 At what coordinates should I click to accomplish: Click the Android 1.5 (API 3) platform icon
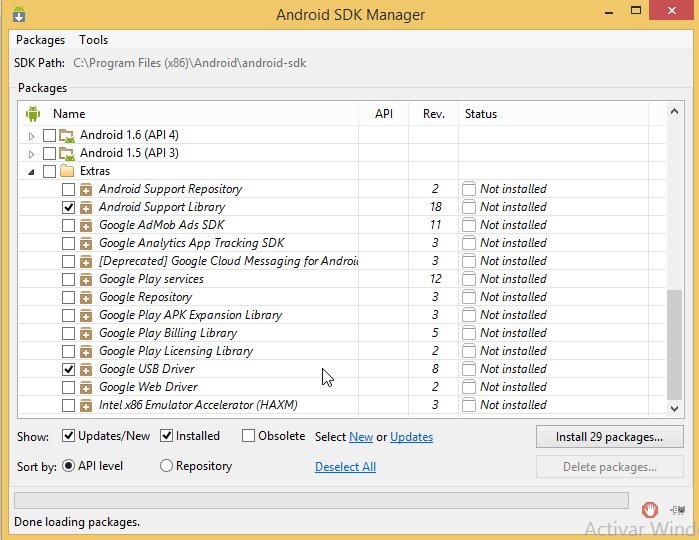coord(67,153)
